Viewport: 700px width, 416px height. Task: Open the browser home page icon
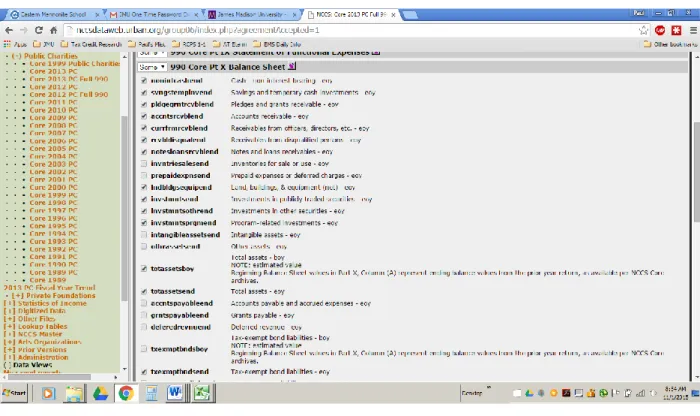click(x=54, y=30)
